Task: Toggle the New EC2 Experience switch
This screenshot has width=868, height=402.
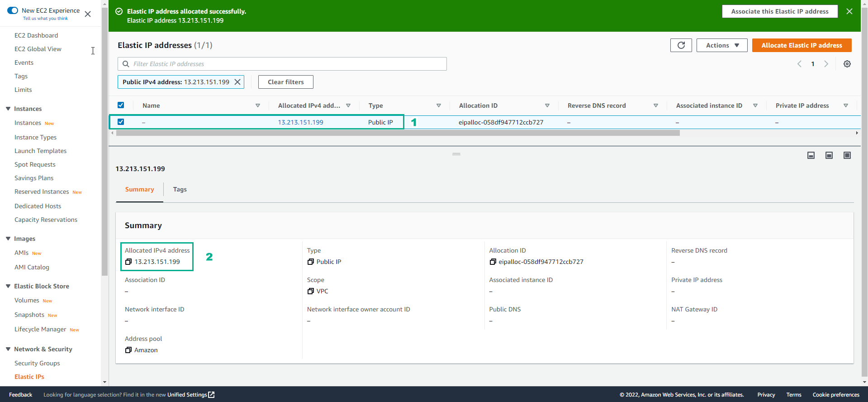Action: click(13, 10)
